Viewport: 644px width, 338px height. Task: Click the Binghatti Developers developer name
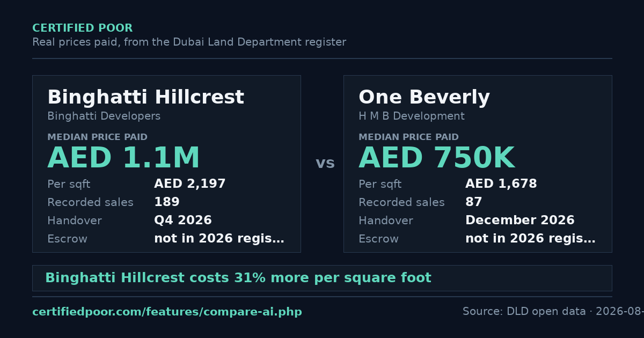coord(104,116)
